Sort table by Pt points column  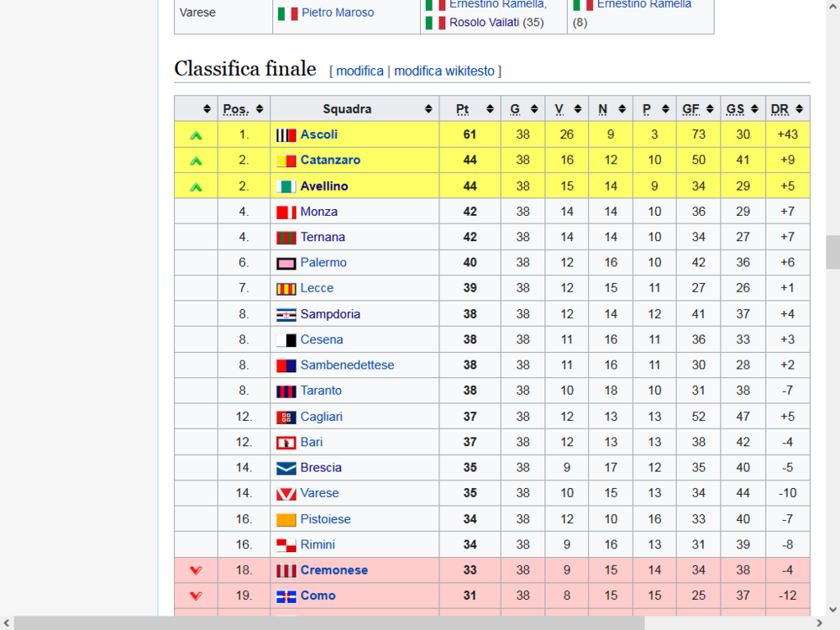[x=490, y=109]
